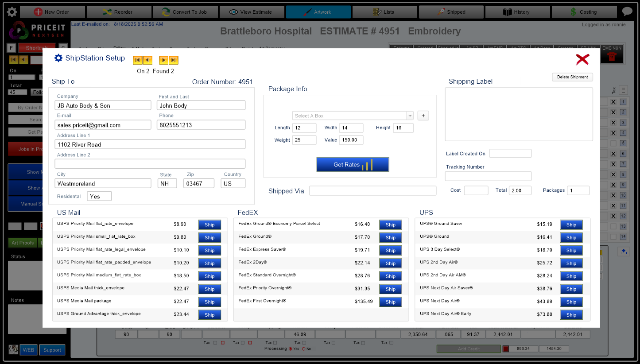Toggle Tax checkbox for line 12
This screenshot has width=640, height=364.
coord(613,216)
